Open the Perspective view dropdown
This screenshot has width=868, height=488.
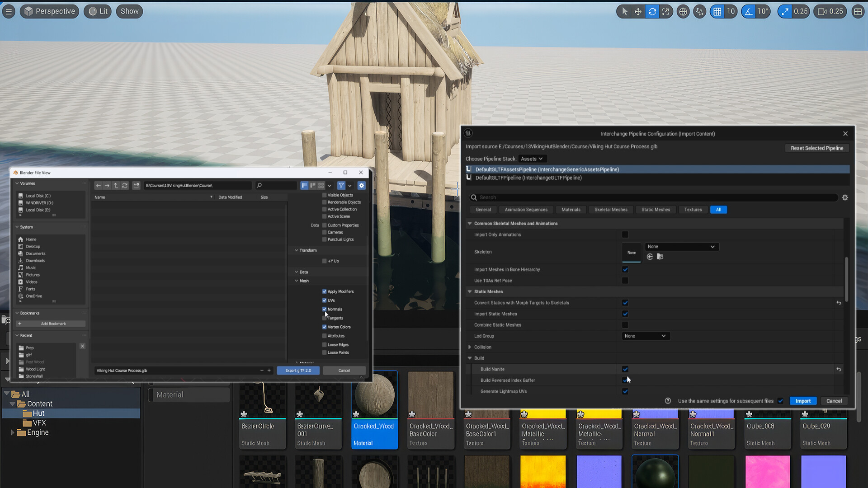[49, 11]
